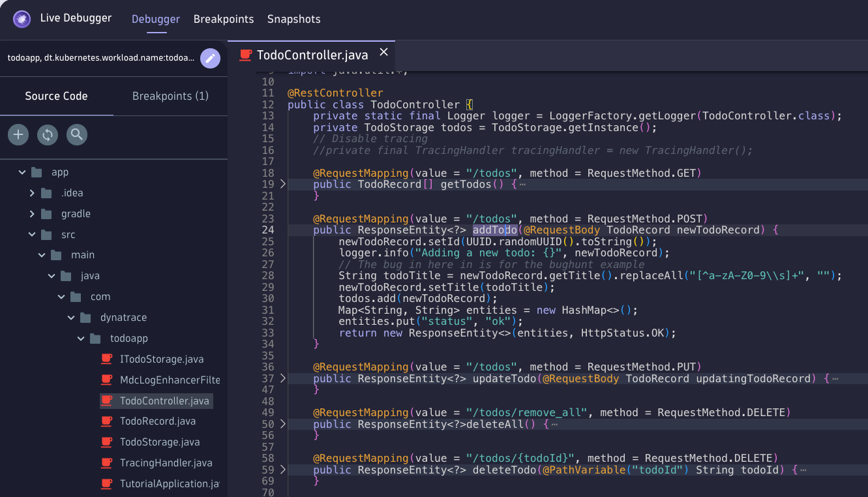This screenshot has width=868, height=497.
Task: Unfold the deleteAll method at line 50
Action: click(x=282, y=424)
